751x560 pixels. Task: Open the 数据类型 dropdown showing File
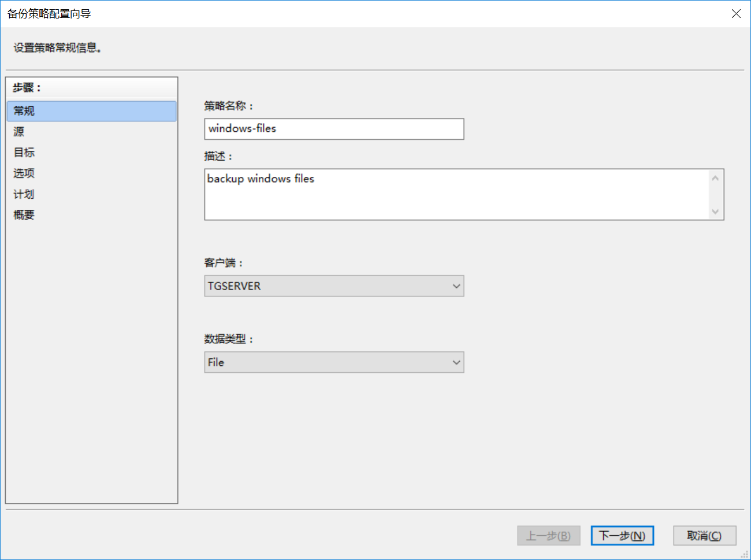pyautogui.click(x=334, y=362)
